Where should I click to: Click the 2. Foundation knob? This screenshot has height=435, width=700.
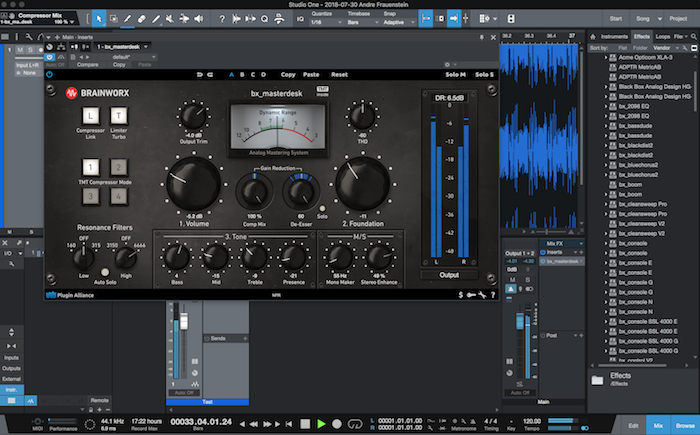point(362,184)
